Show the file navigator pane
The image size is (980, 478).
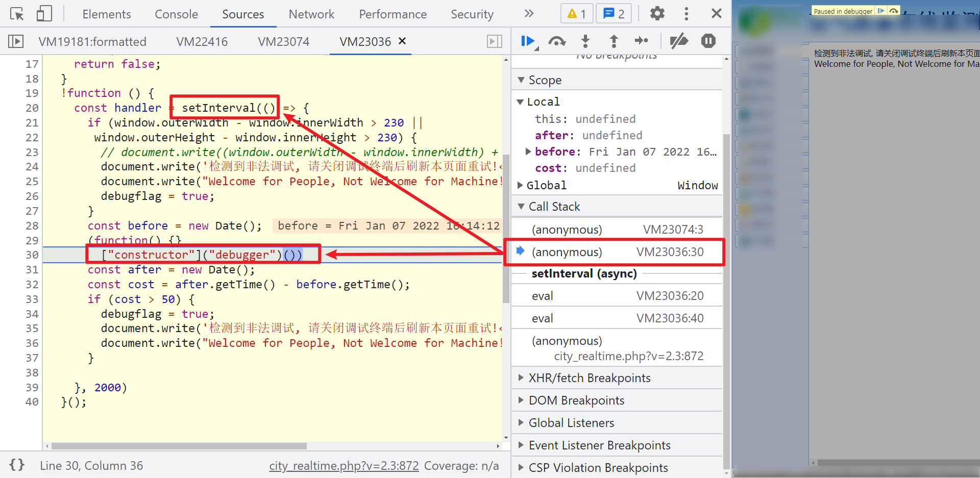click(16, 41)
